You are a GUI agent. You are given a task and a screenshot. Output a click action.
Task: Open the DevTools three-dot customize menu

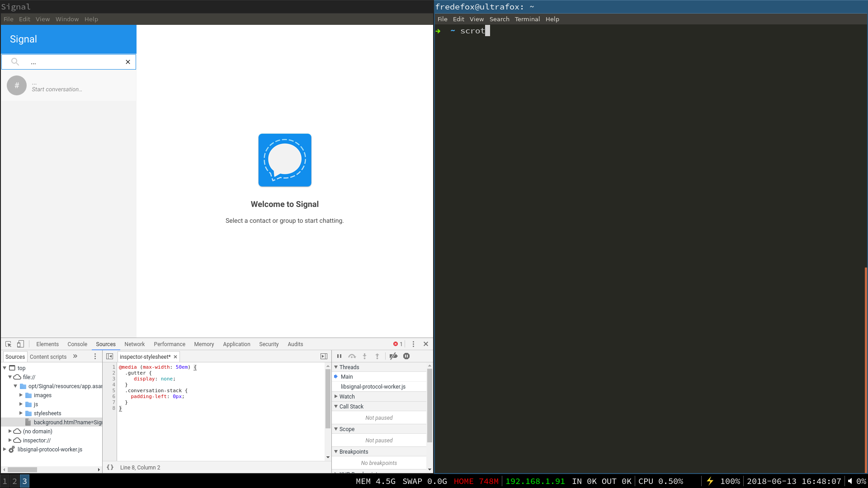[x=413, y=344]
